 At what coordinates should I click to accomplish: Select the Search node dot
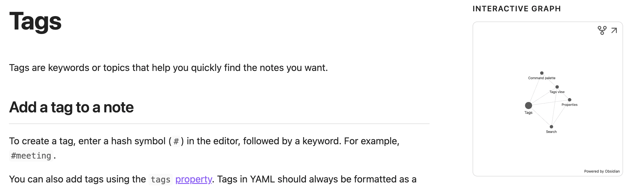551,127
